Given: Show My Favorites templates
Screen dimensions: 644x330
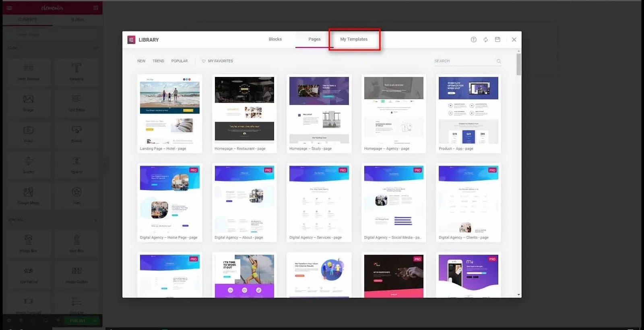Looking at the screenshot, I should 220,61.
